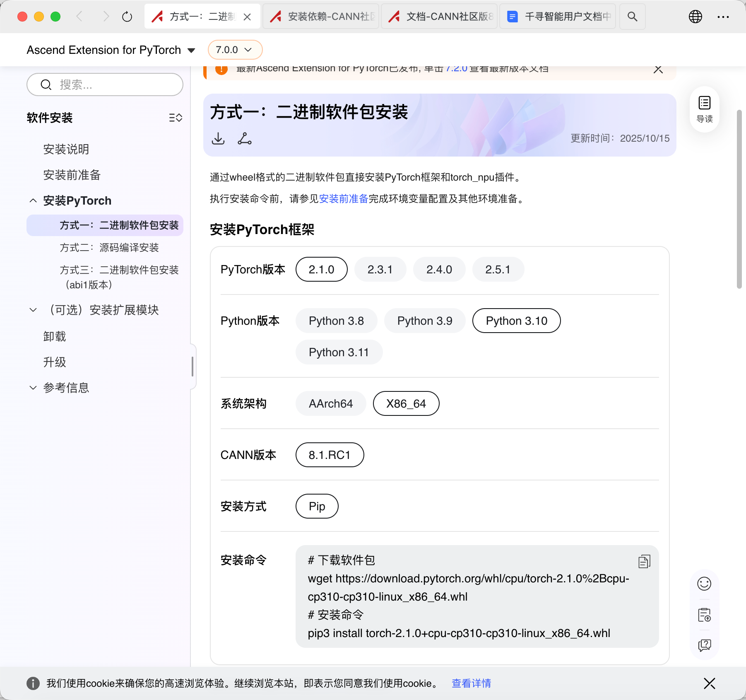Close the 方式一：二进制 tab

(x=247, y=17)
